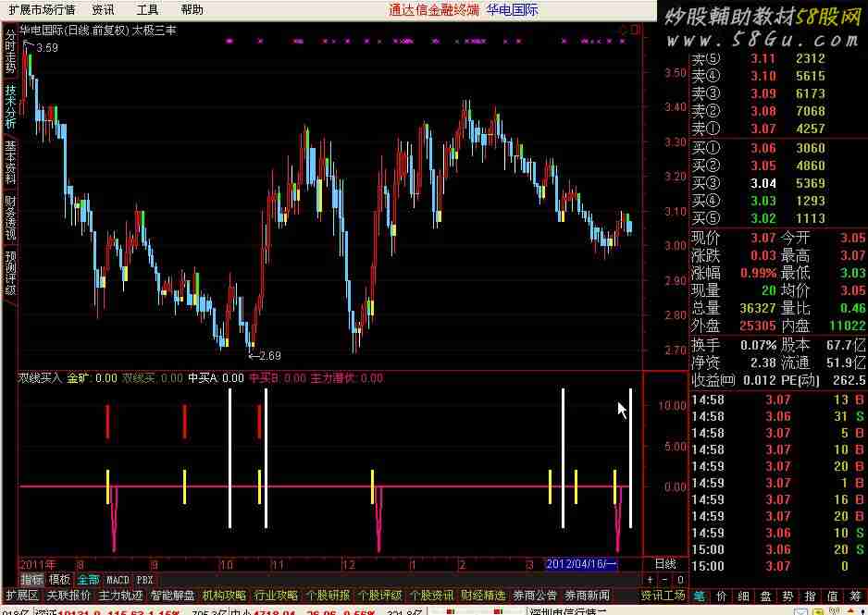Click the 总量 value 36327

point(758,307)
